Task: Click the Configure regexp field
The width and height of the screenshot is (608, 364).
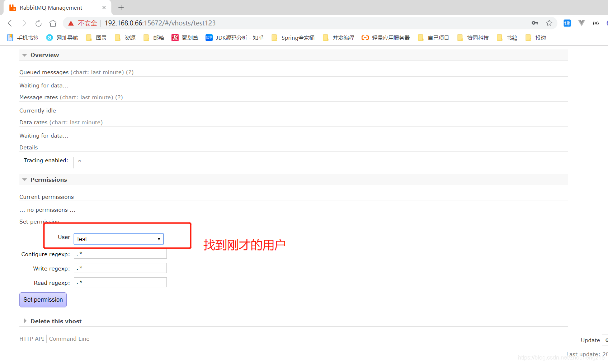Action: click(120, 254)
